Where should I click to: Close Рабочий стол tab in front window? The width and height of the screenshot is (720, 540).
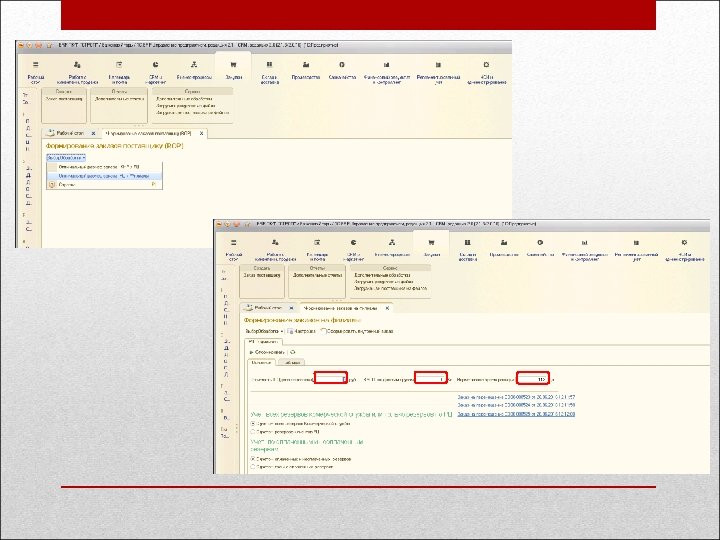coord(291,308)
